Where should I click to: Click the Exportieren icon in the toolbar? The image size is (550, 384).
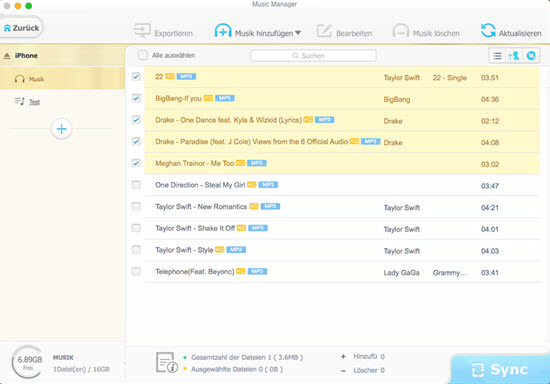142,31
